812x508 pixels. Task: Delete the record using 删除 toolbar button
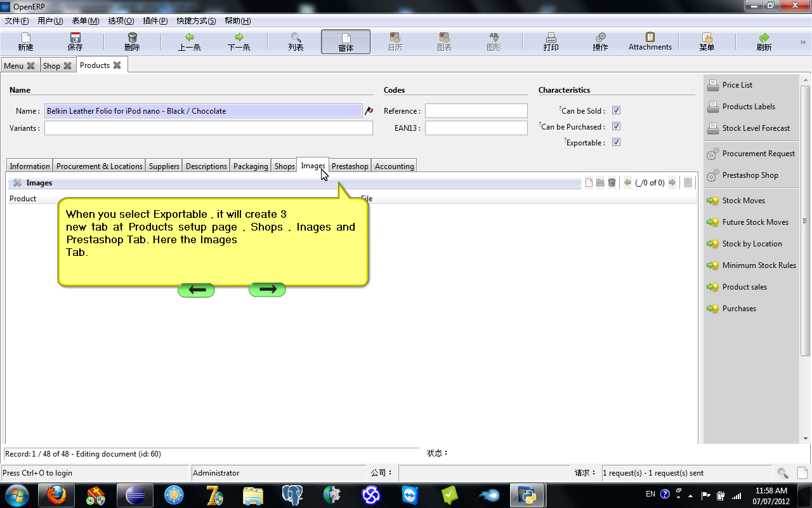coord(132,42)
